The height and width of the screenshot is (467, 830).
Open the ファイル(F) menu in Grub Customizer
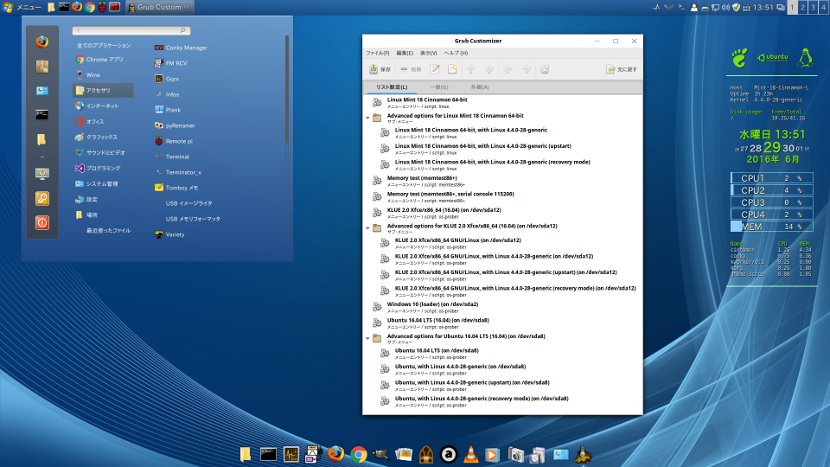[x=377, y=53]
